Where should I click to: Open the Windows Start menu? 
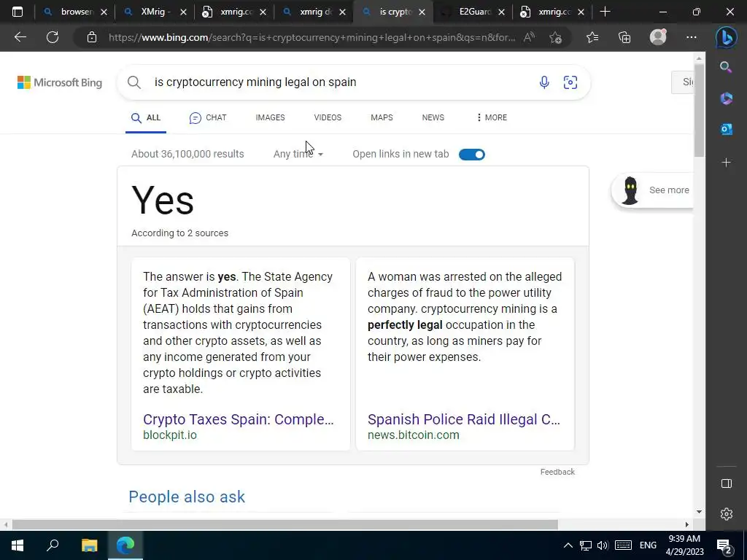point(18,545)
